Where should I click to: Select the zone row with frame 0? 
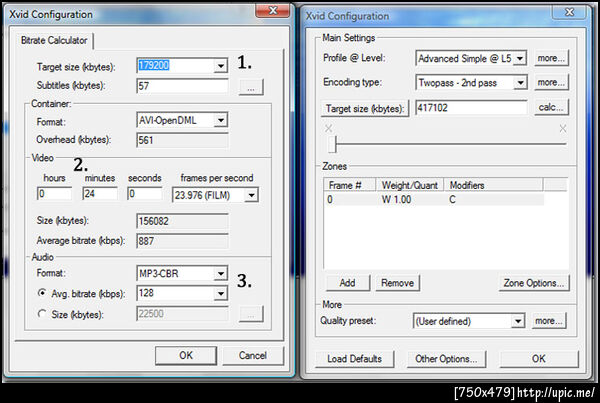[434, 199]
